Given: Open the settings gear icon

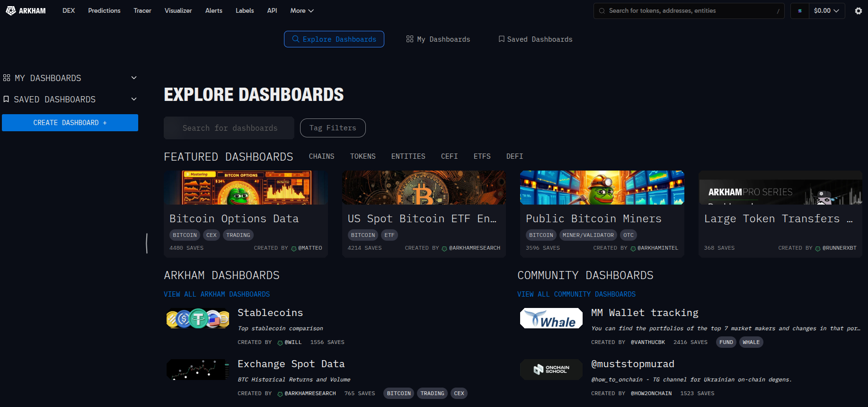Looking at the screenshot, I should pos(859,11).
